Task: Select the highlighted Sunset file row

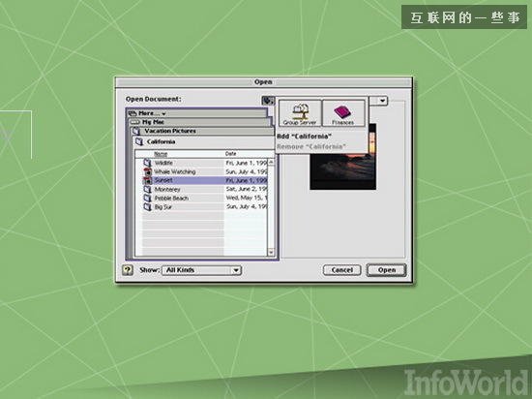Action: (205, 180)
